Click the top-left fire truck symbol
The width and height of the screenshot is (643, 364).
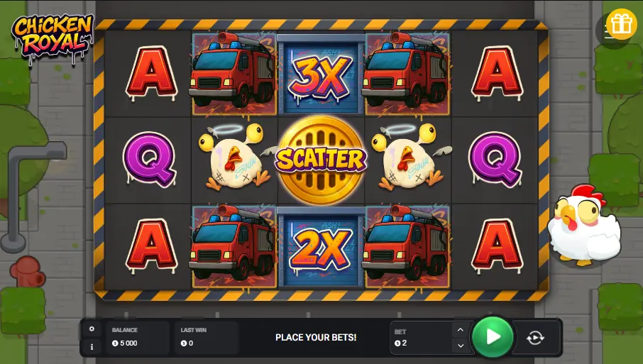pos(233,73)
